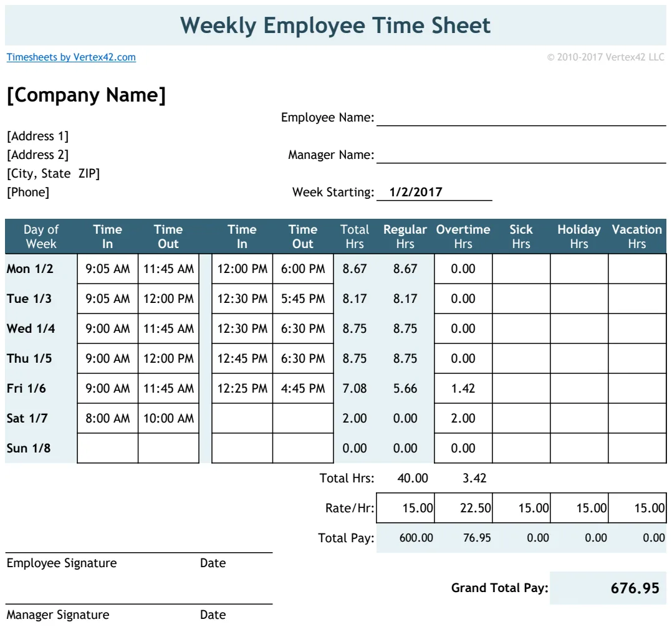Screen dimensions: 672x627
Task: Click the Thu 1/5 Time Out cell 6:30 PM
Action: (x=303, y=358)
